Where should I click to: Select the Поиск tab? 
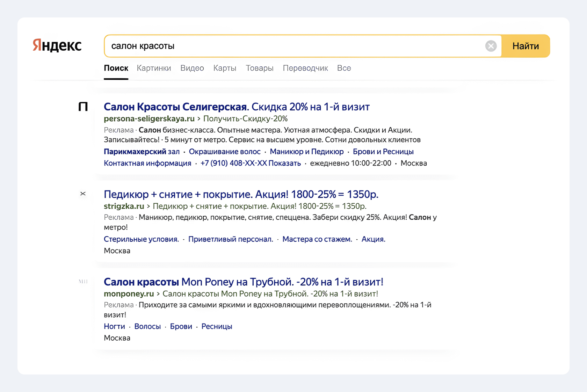pos(116,68)
